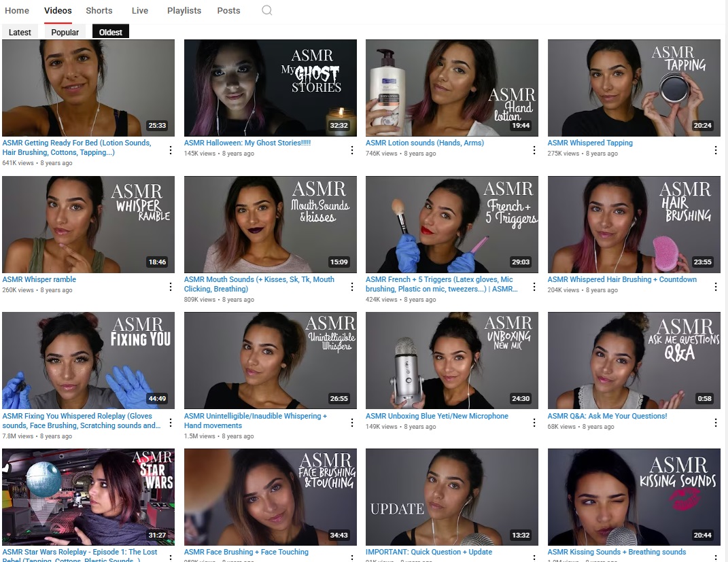
Task: Open options menu for Unintelligible Whispering video
Action: 352,423
